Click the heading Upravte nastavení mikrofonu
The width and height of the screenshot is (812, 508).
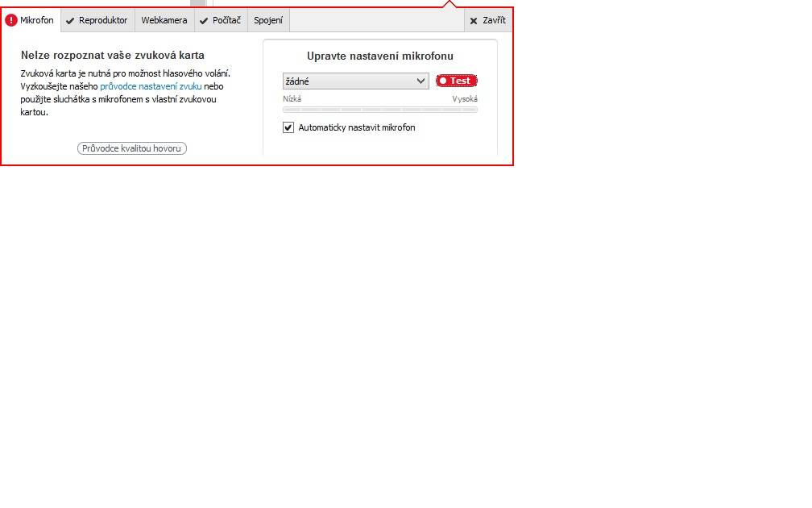(380, 56)
